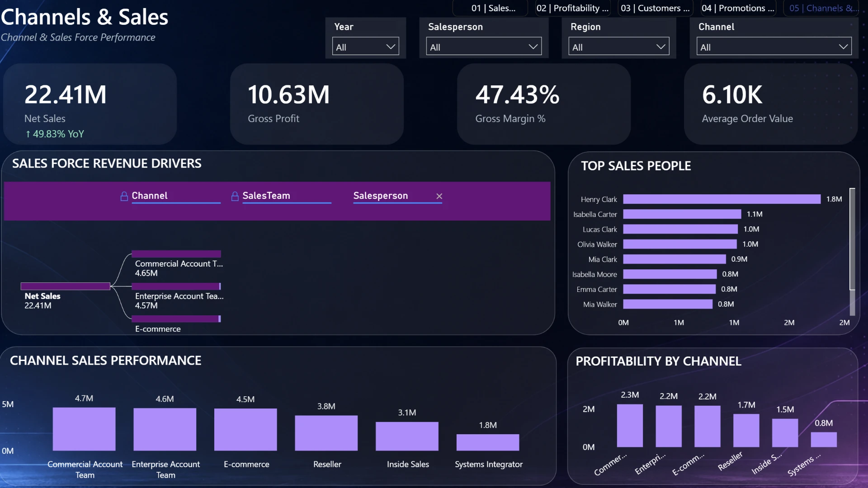Select Olivia Walker's sales bar
The height and width of the screenshot is (488, 868).
(x=680, y=244)
